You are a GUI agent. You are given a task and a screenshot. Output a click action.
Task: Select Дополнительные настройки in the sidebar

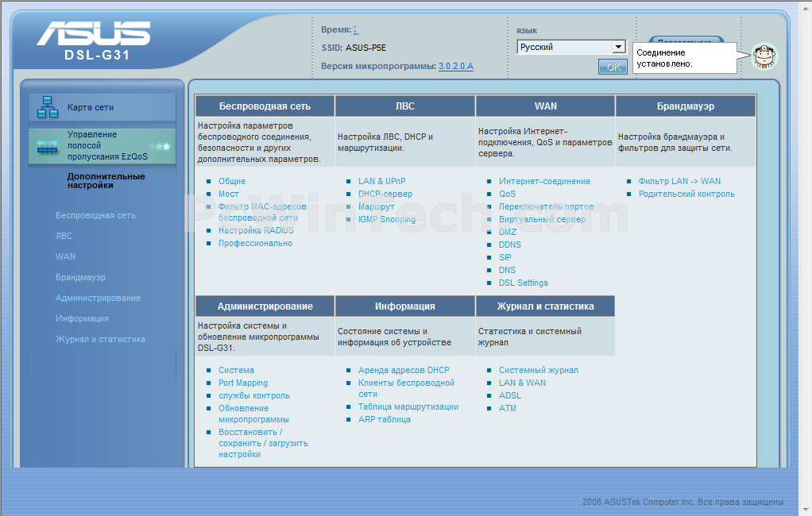106,181
